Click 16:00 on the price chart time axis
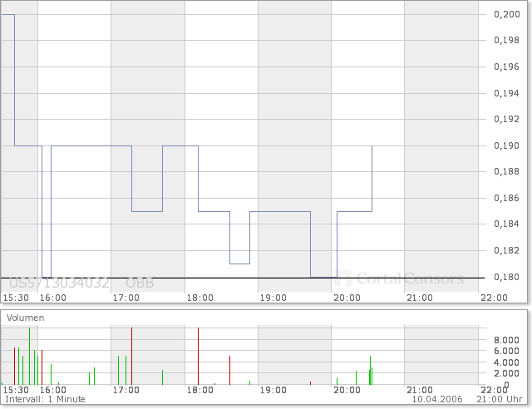This screenshot has height=409, width=532. [x=53, y=298]
